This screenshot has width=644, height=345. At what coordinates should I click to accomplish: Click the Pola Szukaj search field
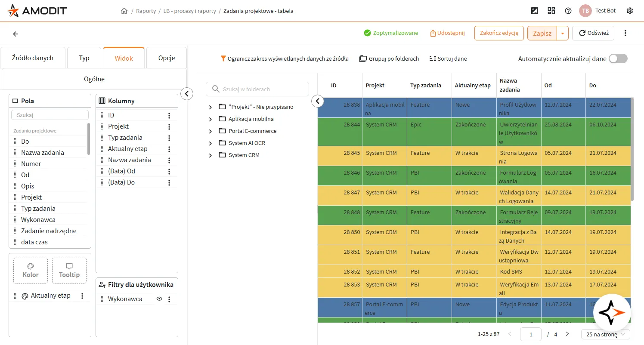pos(50,115)
